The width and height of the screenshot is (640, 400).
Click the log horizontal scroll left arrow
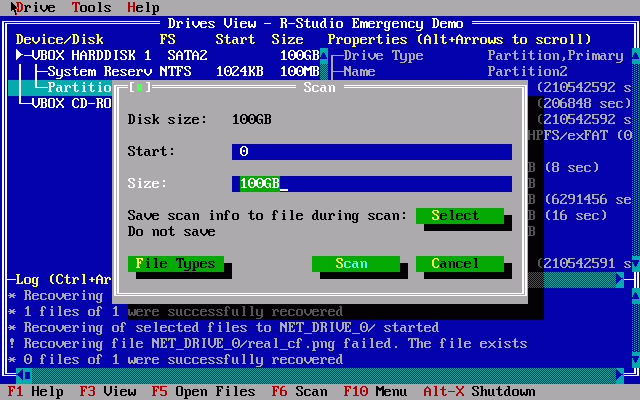(20, 376)
